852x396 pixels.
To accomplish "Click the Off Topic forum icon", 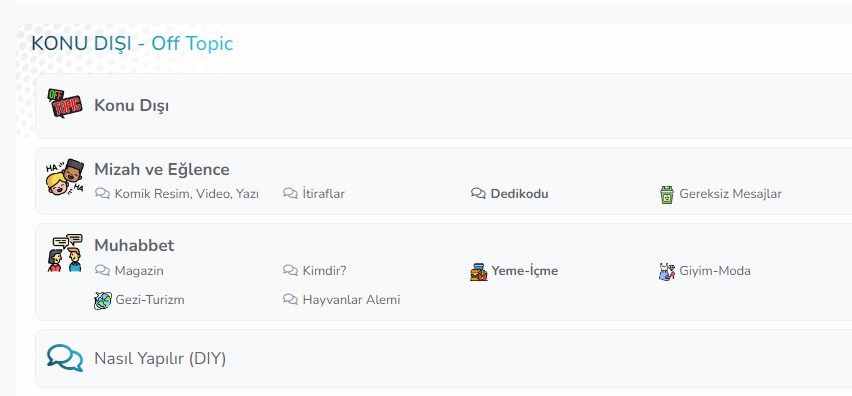I will click(x=65, y=103).
